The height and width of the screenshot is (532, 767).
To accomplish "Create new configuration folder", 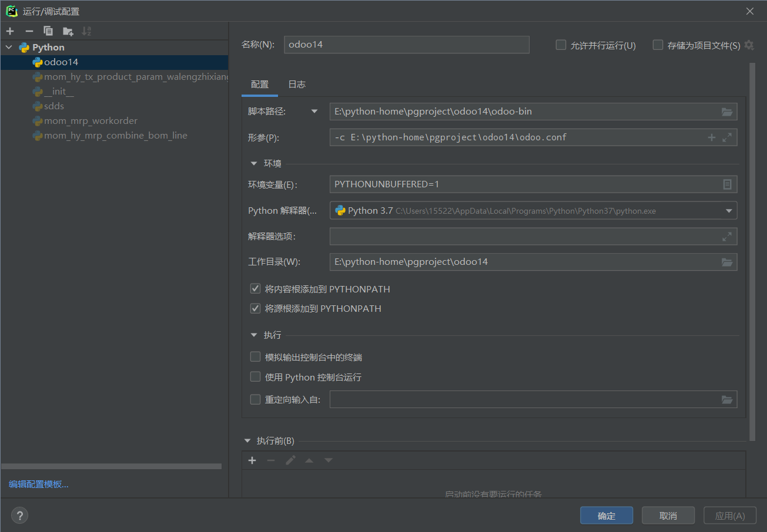I will tap(68, 31).
